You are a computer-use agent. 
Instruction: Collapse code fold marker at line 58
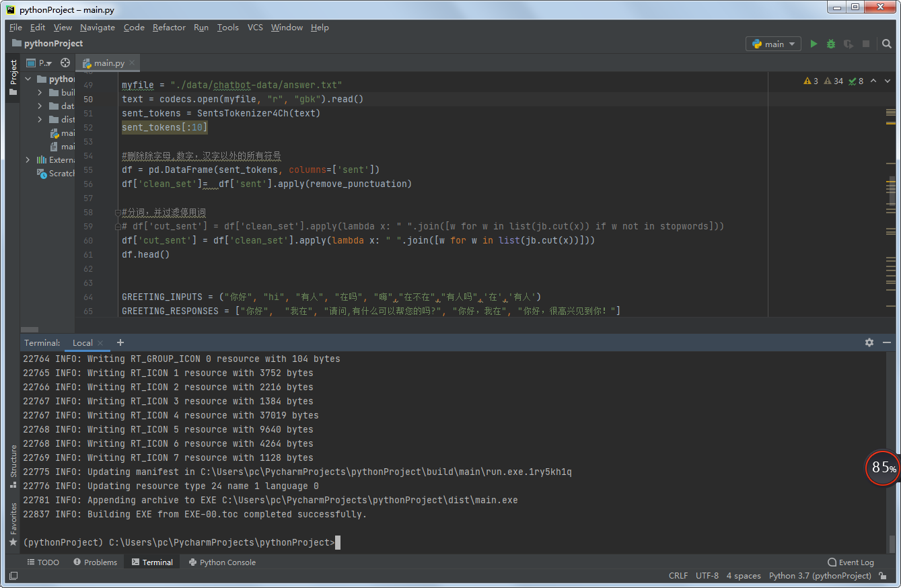(118, 213)
